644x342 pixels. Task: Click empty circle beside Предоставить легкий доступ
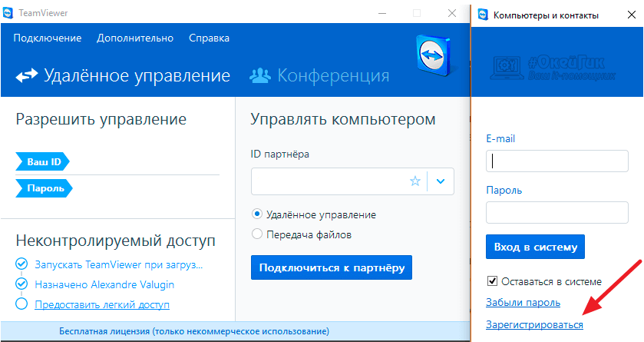click(x=21, y=304)
